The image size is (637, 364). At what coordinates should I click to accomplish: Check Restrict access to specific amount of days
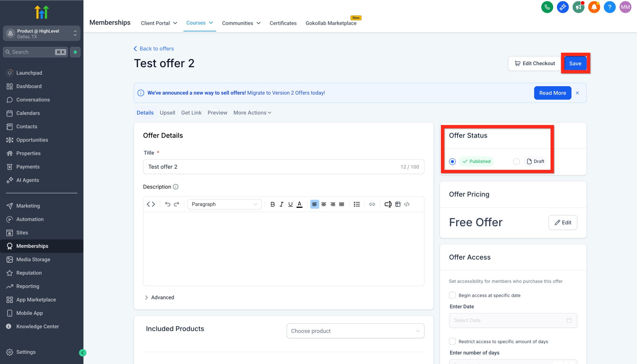[x=452, y=341]
